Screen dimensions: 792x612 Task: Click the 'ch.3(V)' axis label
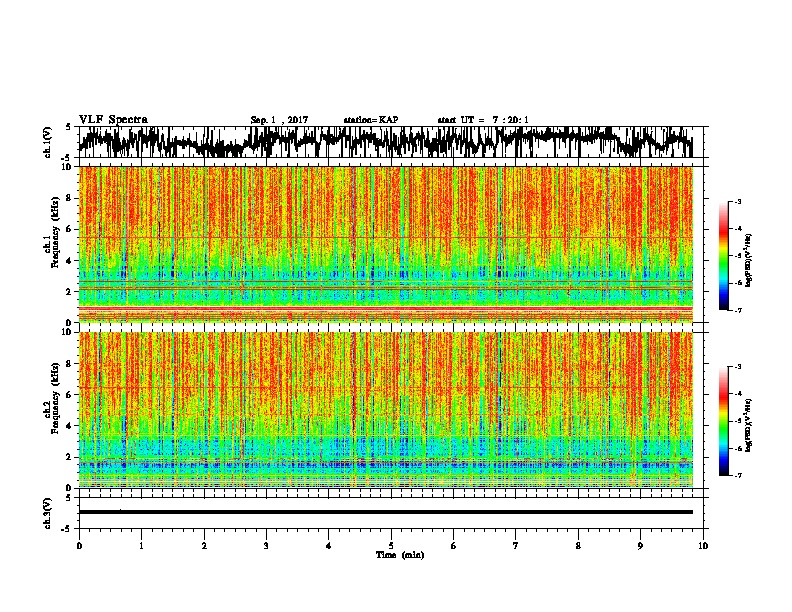48,513
